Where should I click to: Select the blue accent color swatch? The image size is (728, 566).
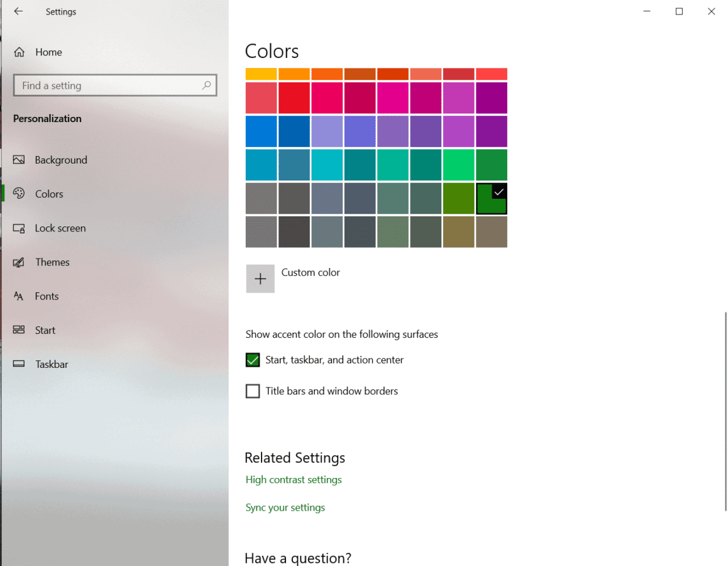[260, 131]
